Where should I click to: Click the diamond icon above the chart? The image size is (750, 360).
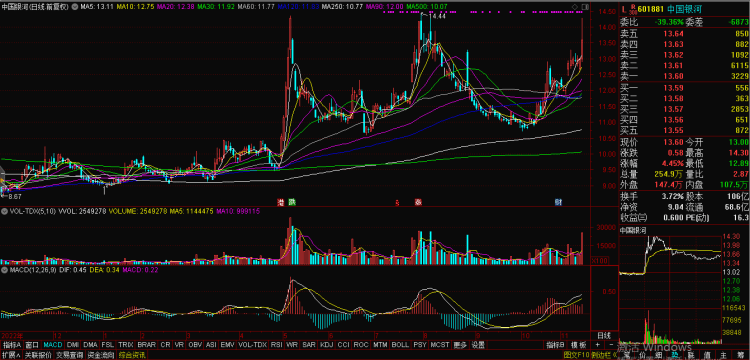point(574,6)
